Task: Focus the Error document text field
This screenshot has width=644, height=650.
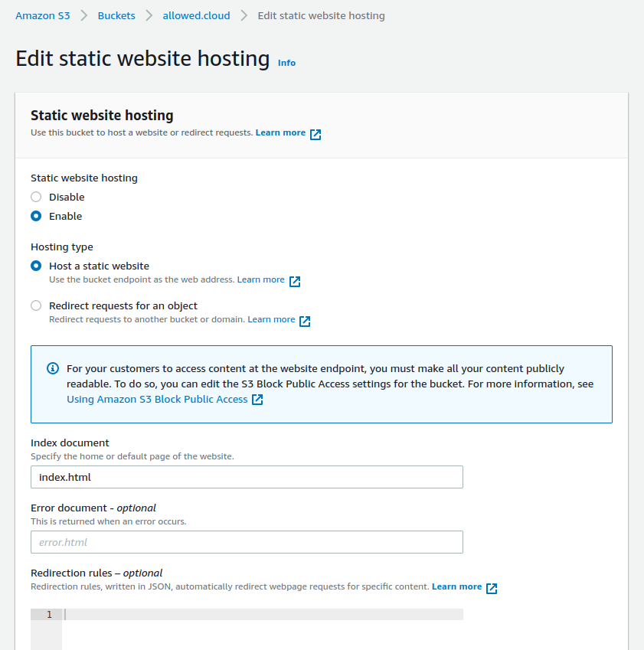Action: (247, 542)
